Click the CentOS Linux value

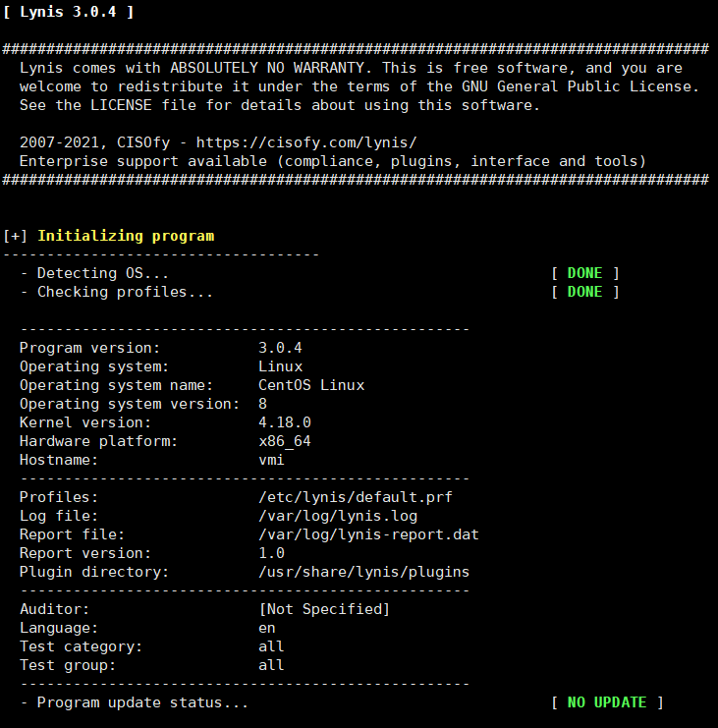[311, 385]
